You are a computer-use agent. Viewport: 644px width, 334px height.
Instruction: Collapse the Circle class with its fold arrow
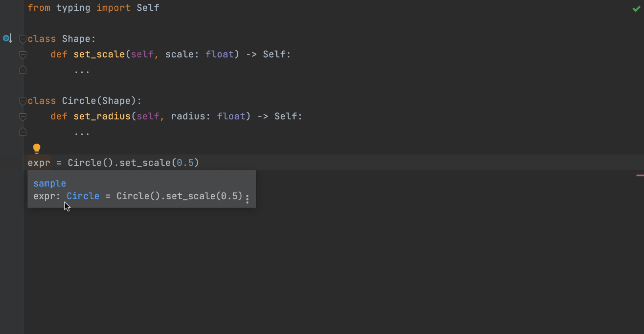[23, 101]
